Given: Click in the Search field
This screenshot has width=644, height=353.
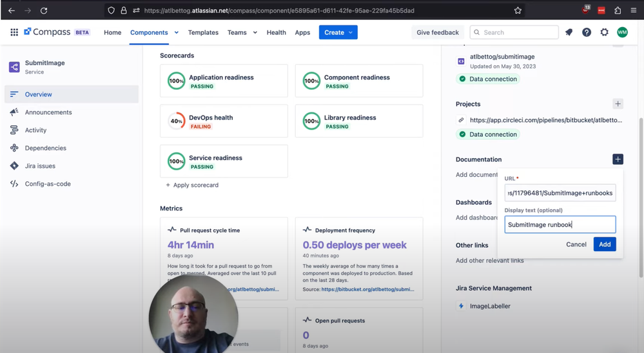Looking at the screenshot, I should tap(514, 32).
